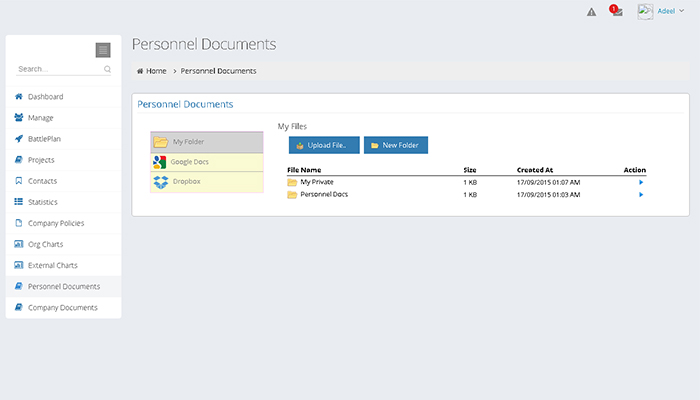Viewport: 700px width, 400px height.
Task: Click the Company Documents sidebar icon
Action: tap(19, 307)
